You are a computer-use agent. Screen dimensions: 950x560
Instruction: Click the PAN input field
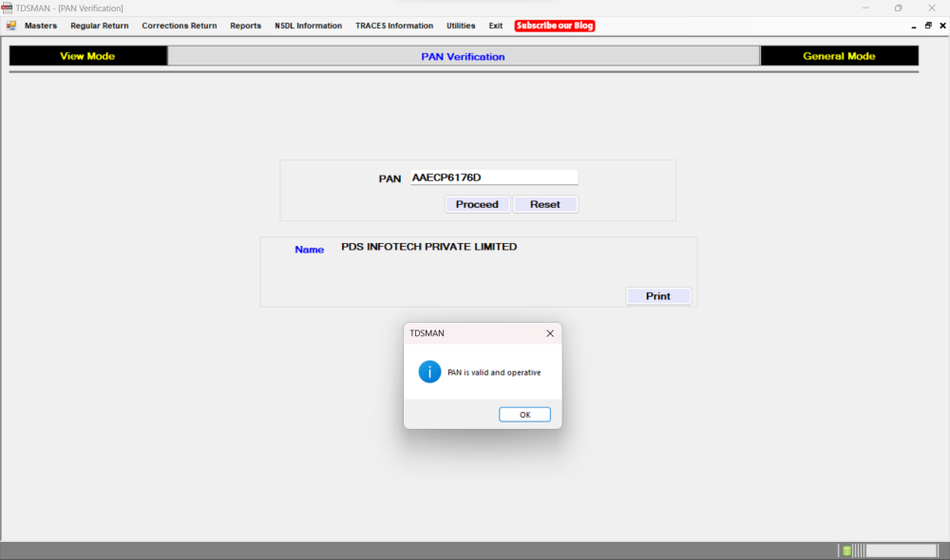[x=494, y=177]
